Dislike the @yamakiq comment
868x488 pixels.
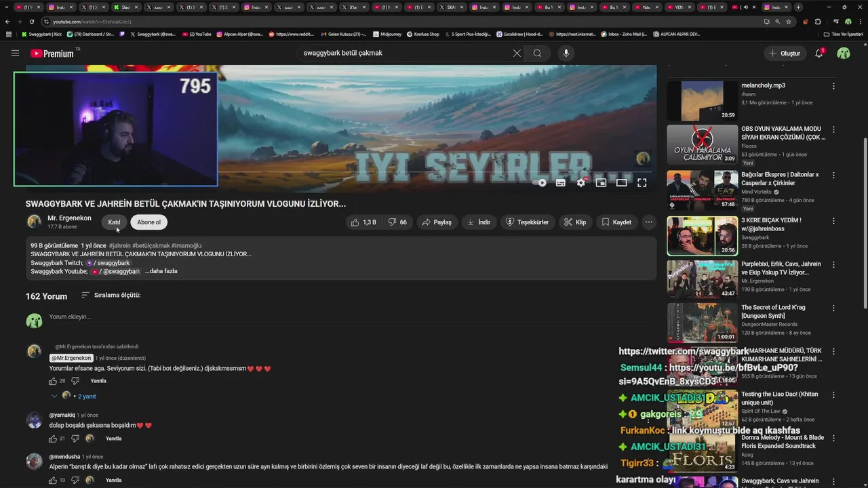pos(75,439)
